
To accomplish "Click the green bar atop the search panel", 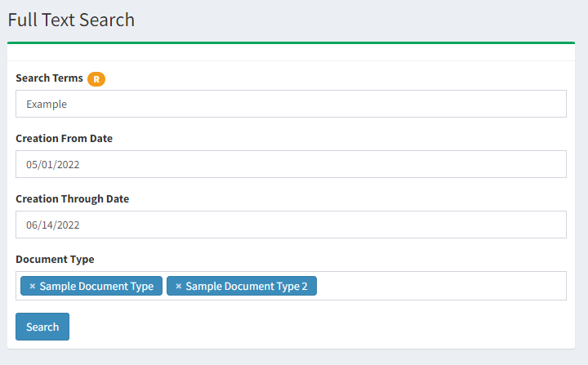I will pyautogui.click(x=291, y=42).
